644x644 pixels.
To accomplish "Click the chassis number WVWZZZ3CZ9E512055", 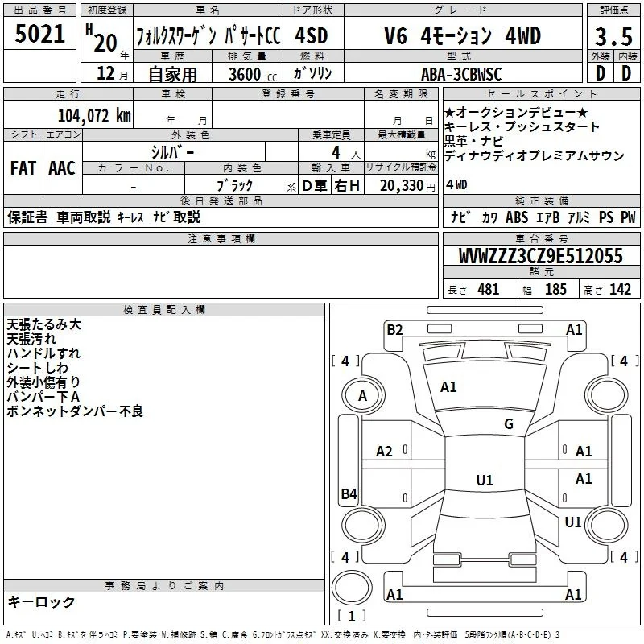I will point(540,256).
